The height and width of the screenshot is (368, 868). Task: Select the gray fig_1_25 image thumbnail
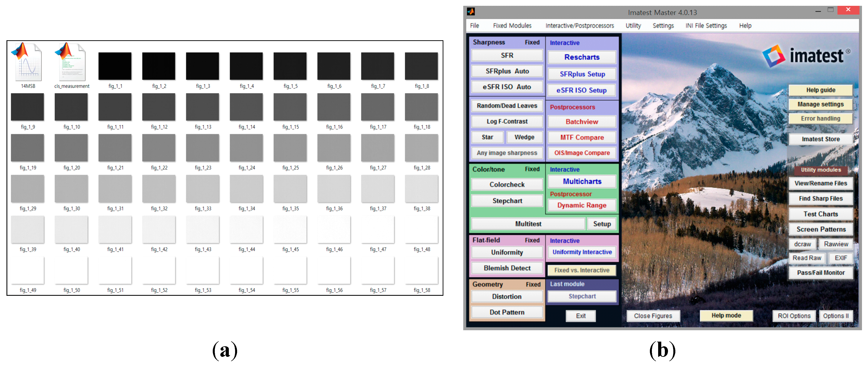pos(290,148)
